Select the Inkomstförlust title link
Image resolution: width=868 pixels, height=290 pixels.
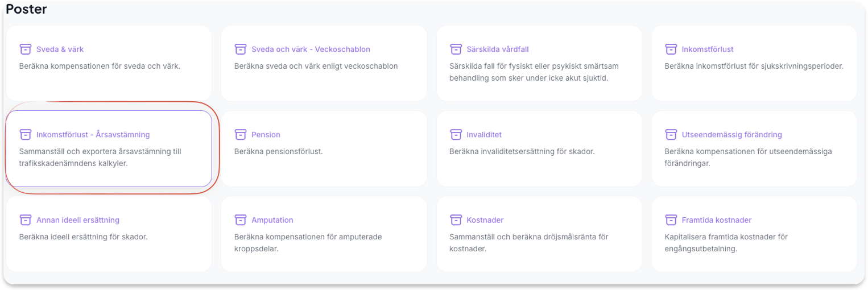coord(708,49)
